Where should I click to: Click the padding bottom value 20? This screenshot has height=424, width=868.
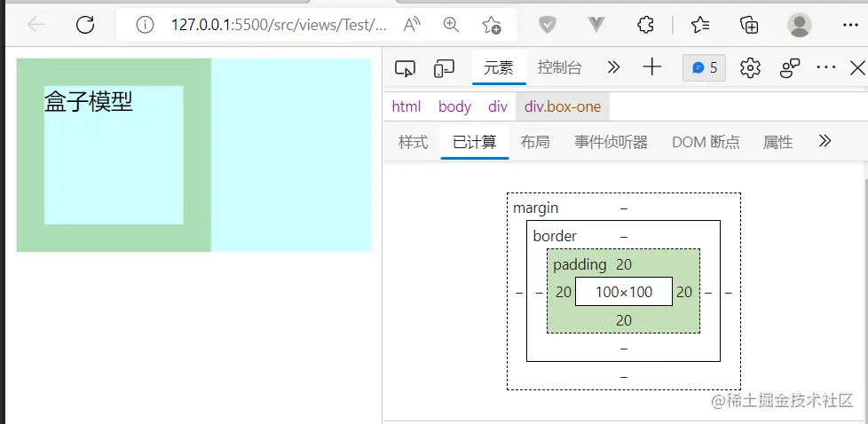(624, 320)
